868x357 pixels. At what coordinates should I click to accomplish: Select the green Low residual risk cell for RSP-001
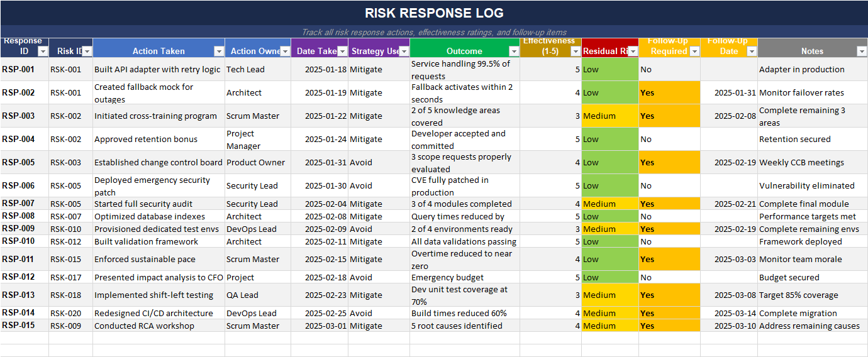(610, 69)
